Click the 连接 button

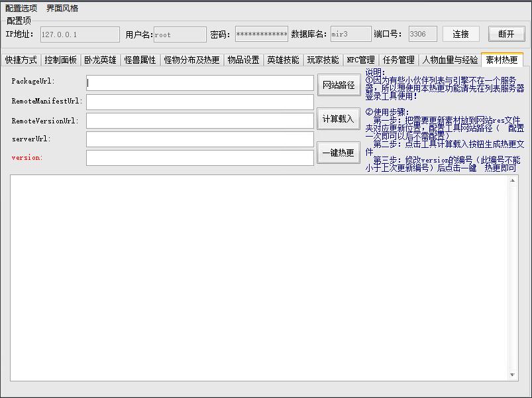point(460,34)
